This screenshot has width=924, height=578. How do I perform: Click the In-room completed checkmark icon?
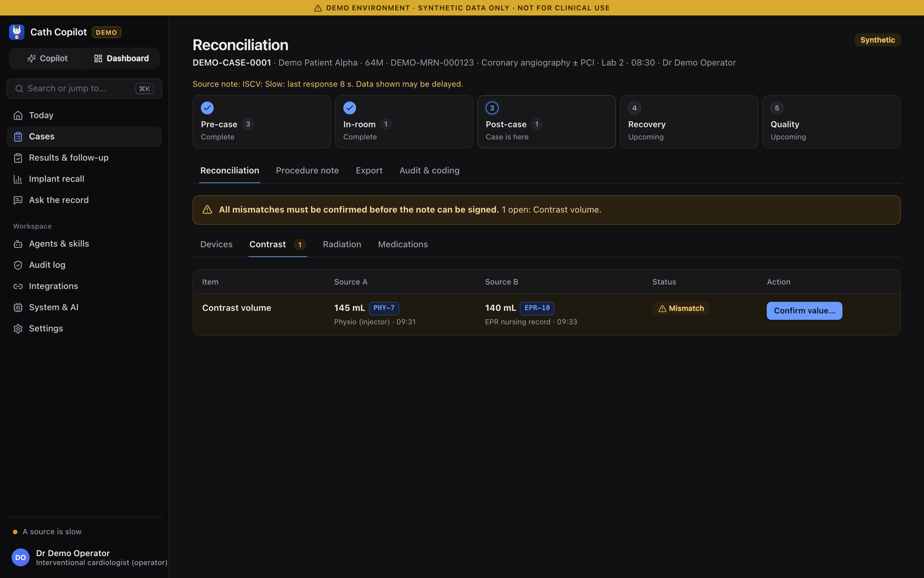350,108
